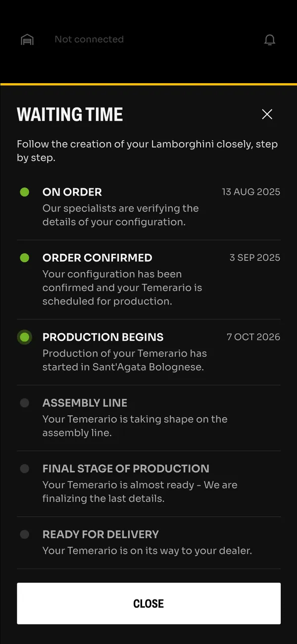Select the ASSEMBLY LINE step title
Image resolution: width=297 pixels, height=644 pixels.
coord(85,403)
